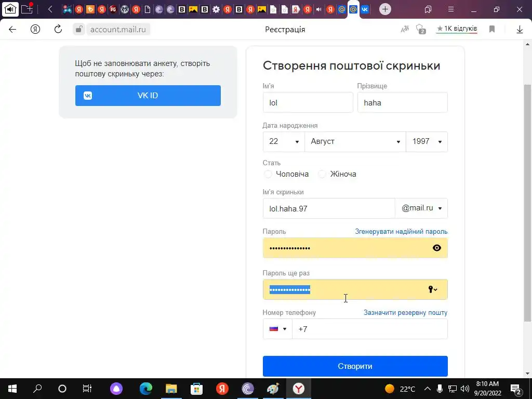Click the 'Створення поштової скриньки' heading
Image resolution: width=532 pixels, height=399 pixels.
[x=352, y=65]
